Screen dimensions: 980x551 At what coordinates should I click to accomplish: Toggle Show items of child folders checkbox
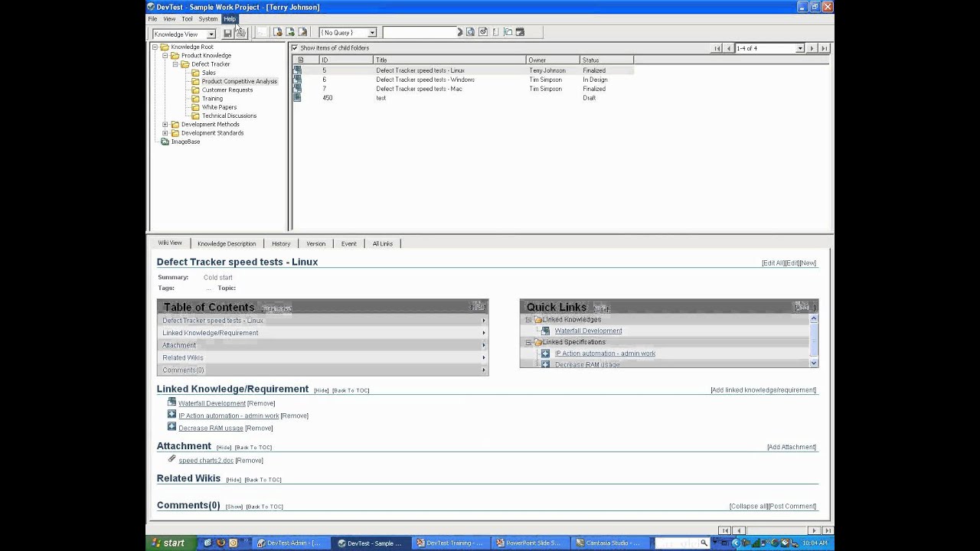[x=295, y=47]
